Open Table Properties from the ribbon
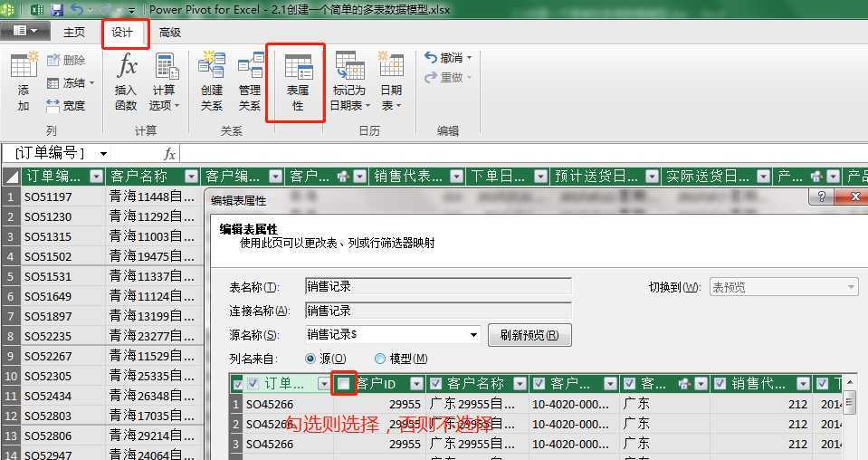The height and width of the screenshot is (460, 868). click(x=298, y=81)
